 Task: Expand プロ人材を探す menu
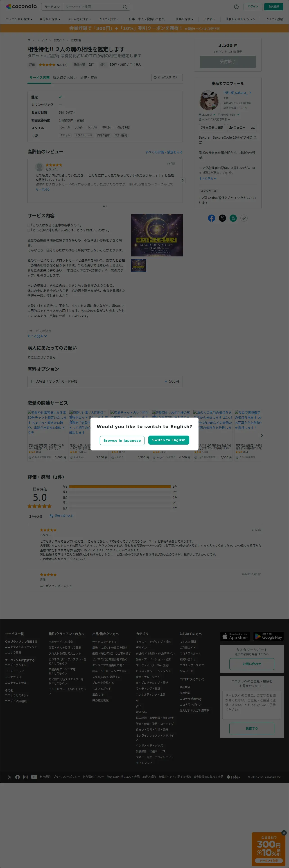click(x=79, y=19)
